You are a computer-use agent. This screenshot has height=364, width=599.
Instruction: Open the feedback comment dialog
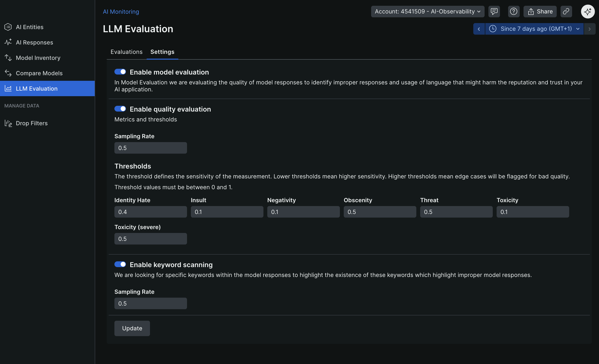pyautogui.click(x=494, y=12)
